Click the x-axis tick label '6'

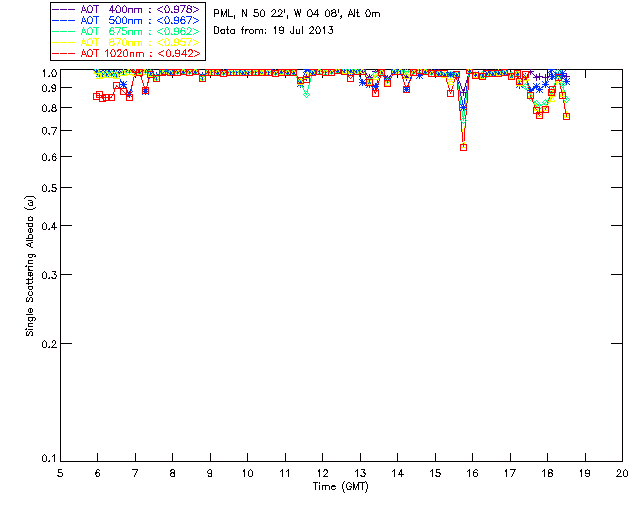click(98, 473)
